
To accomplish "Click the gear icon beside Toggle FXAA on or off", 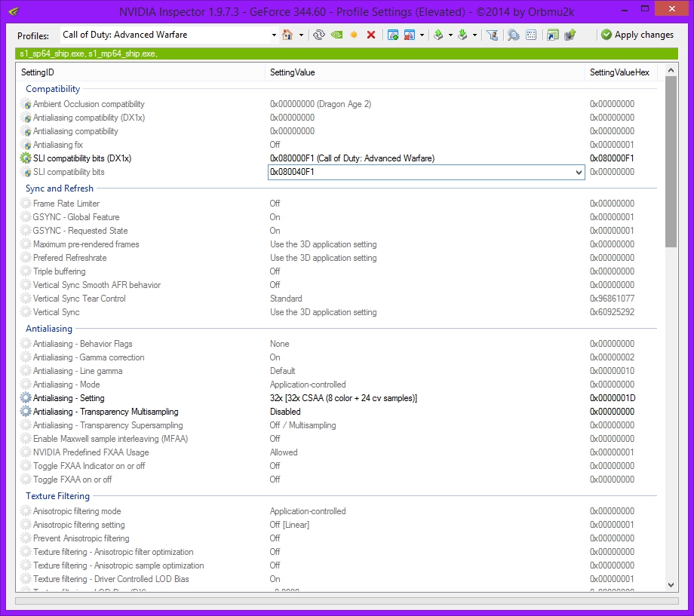I will click(26, 480).
